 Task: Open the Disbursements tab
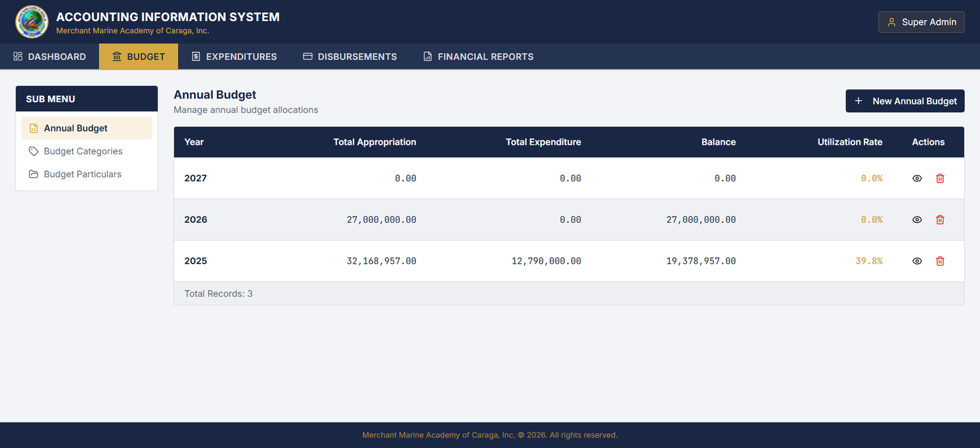pos(350,56)
